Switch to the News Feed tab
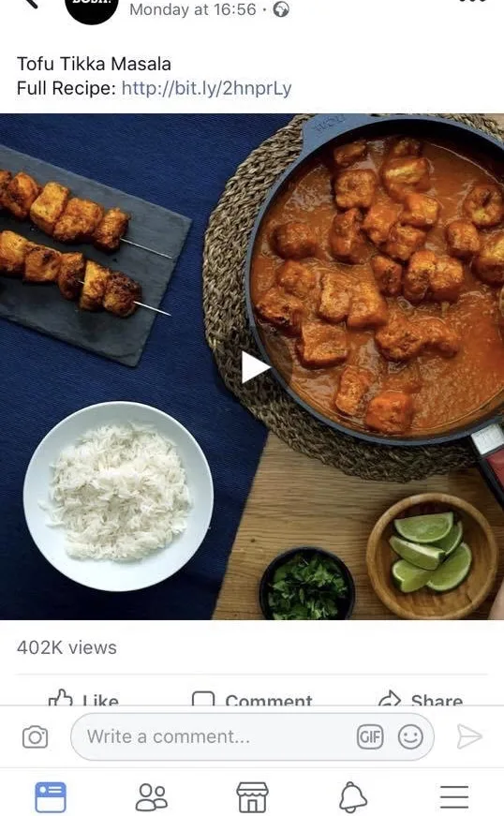 [x=51, y=796]
